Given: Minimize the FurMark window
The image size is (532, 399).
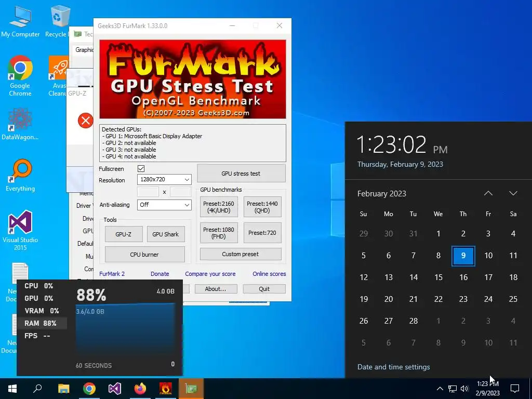Looking at the screenshot, I should pyautogui.click(x=232, y=26).
